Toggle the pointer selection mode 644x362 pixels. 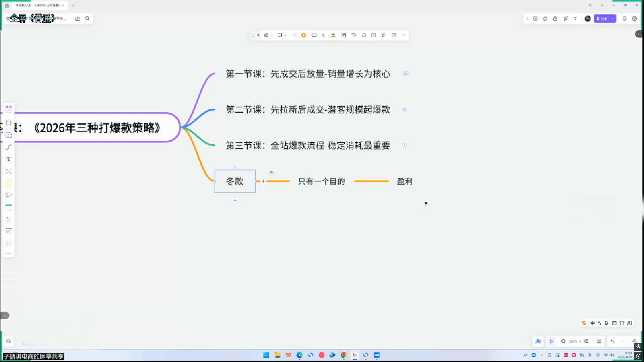[551, 341]
